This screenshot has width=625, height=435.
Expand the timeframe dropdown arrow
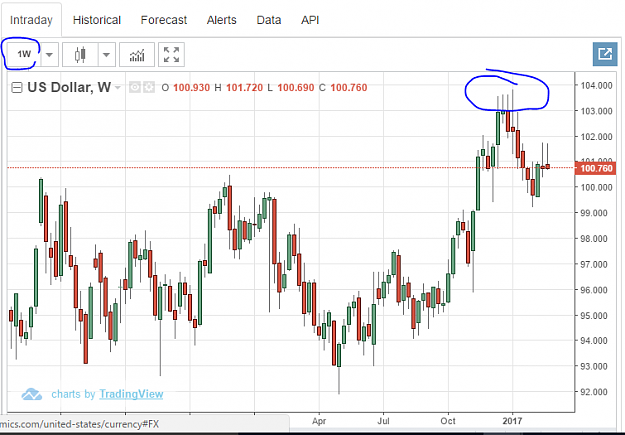[49, 54]
